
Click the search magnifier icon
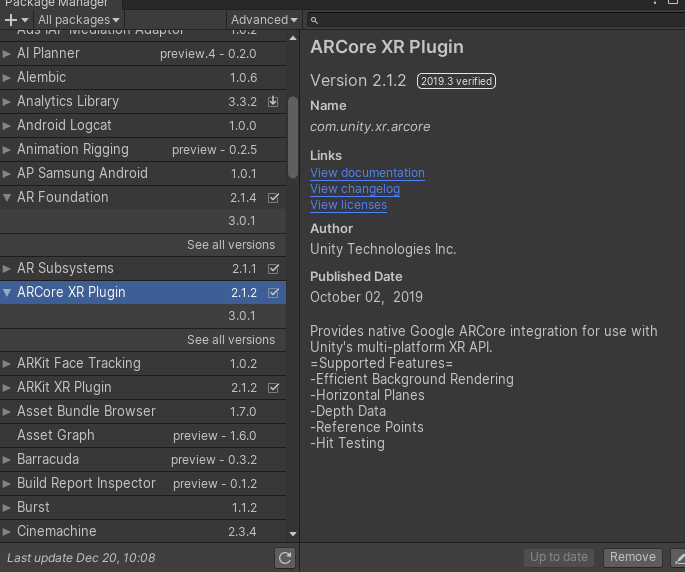[314, 20]
